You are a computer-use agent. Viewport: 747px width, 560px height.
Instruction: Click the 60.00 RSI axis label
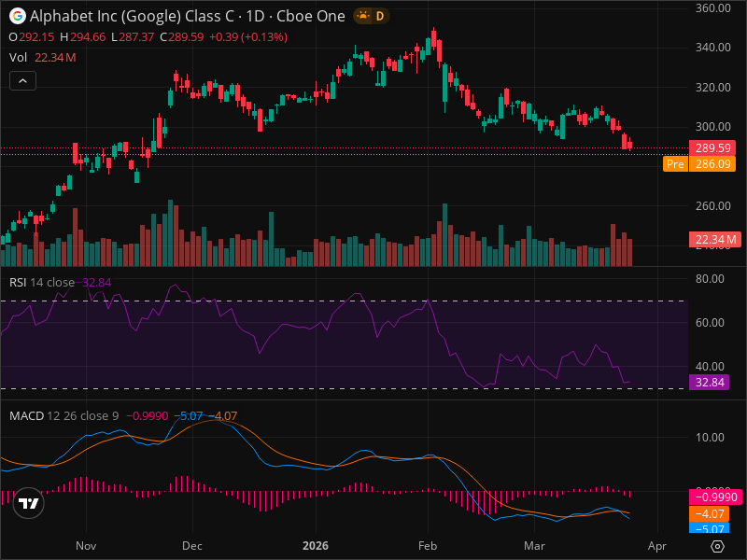[x=710, y=323]
